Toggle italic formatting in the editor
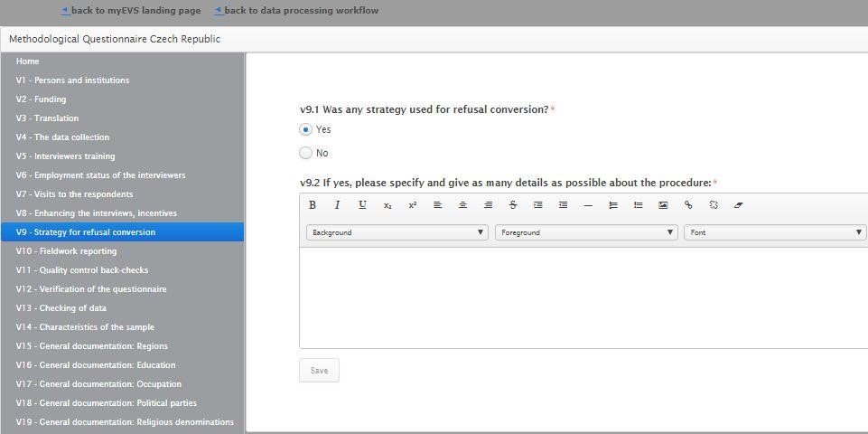 [x=337, y=205]
